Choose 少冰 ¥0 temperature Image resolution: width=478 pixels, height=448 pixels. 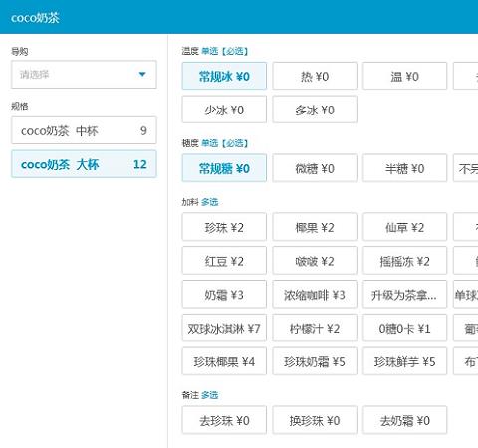(224, 110)
